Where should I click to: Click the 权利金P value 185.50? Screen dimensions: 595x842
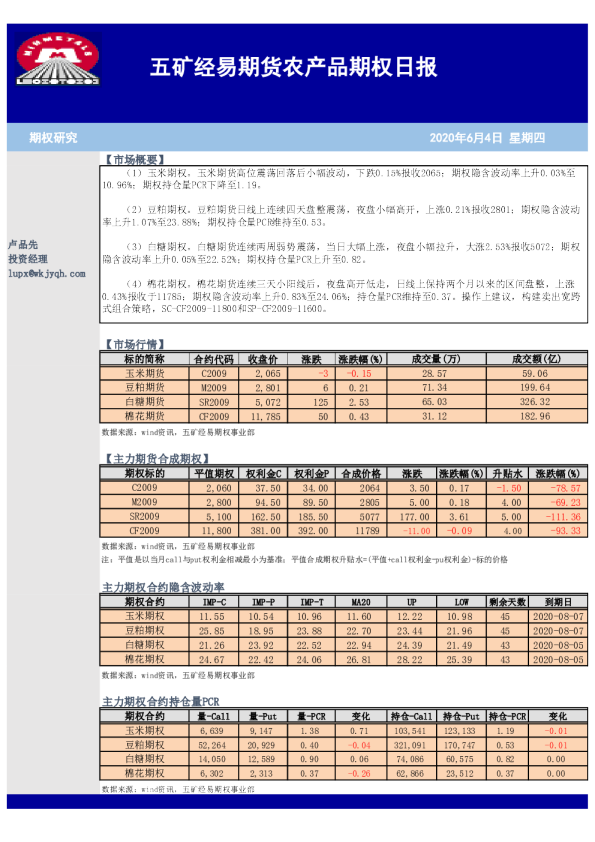[x=311, y=517]
